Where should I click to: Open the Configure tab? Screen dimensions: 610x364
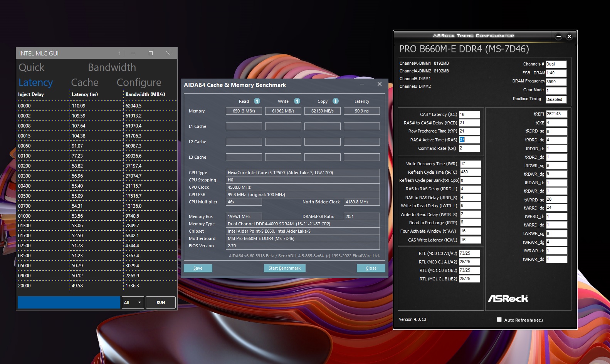coord(139,82)
